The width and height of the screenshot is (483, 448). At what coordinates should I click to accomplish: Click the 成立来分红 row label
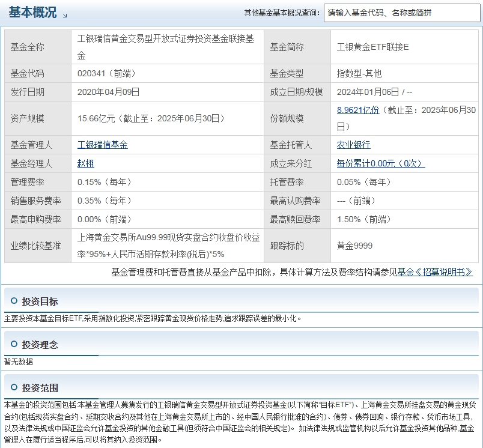(x=291, y=163)
